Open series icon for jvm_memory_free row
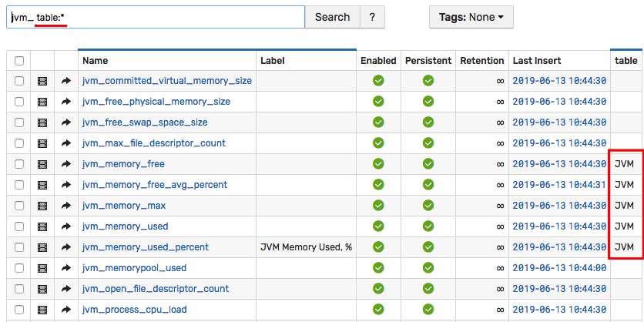The width and height of the screenshot is (644, 322). click(42, 164)
